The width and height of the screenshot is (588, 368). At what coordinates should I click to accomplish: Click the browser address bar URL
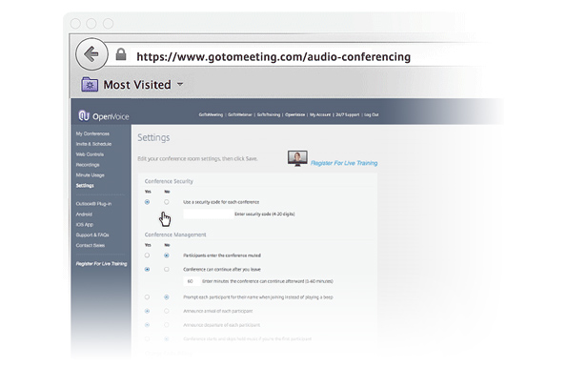(274, 56)
